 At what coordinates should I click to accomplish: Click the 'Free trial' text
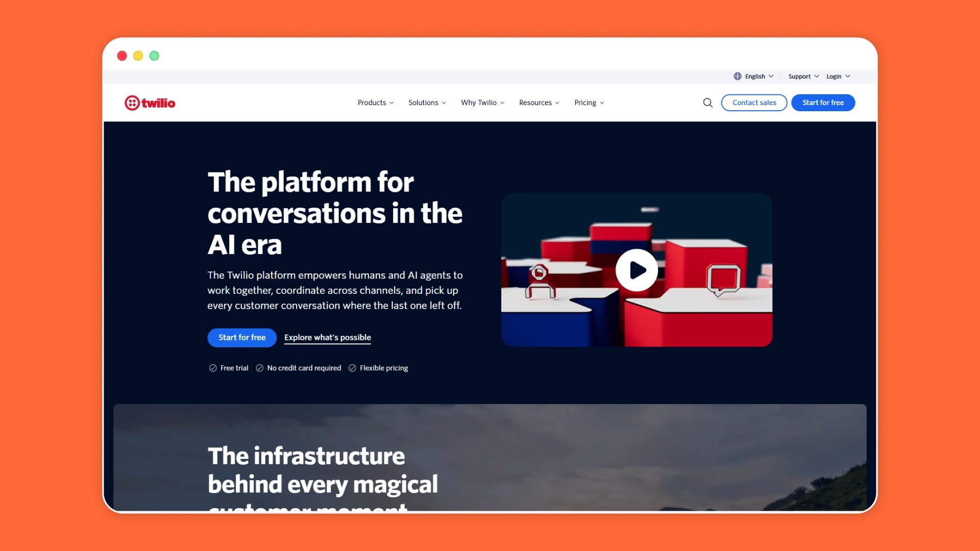tap(234, 368)
